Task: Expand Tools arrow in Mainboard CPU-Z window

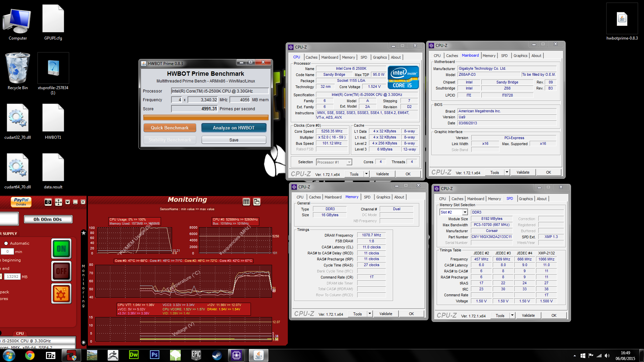Action: point(507,172)
